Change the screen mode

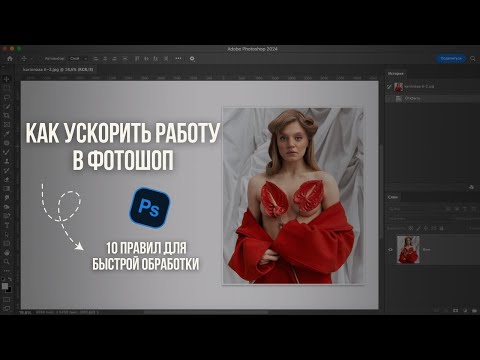tap(6, 308)
